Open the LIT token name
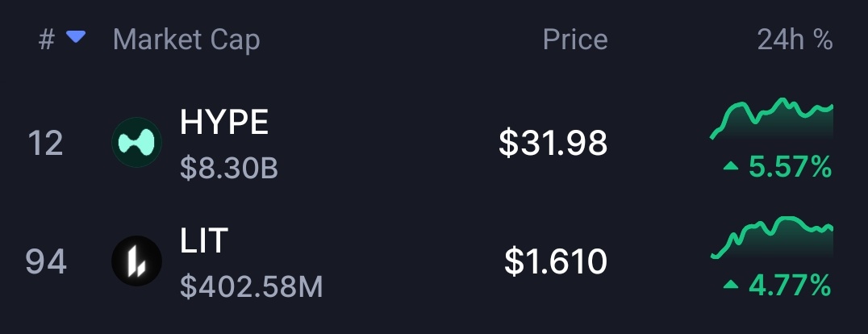 point(205,241)
